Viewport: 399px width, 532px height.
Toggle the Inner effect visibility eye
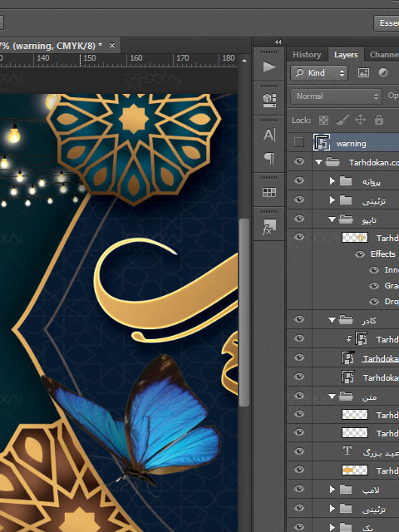[374, 270]
